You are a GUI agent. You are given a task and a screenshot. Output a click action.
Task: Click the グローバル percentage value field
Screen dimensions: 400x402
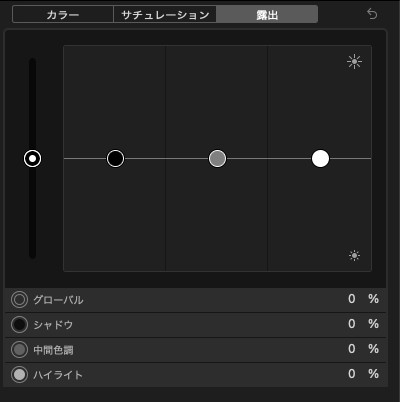[352, 299]
